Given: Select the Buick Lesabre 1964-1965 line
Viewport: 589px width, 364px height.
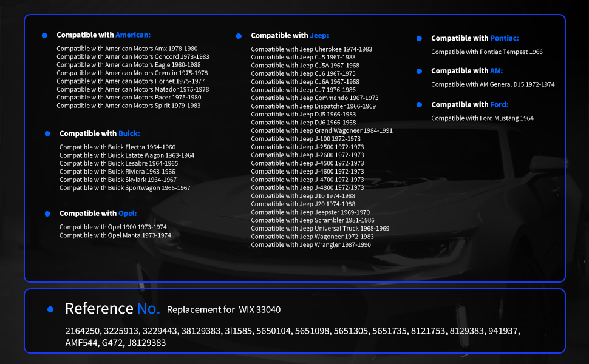Looking at the screenshot, I should [118, 163].
